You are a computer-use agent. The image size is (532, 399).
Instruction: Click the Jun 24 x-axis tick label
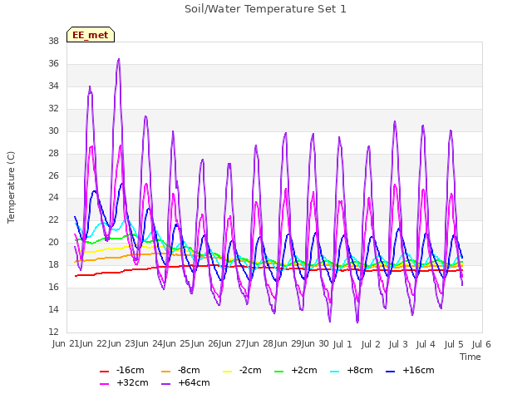(x=149, y=344)
